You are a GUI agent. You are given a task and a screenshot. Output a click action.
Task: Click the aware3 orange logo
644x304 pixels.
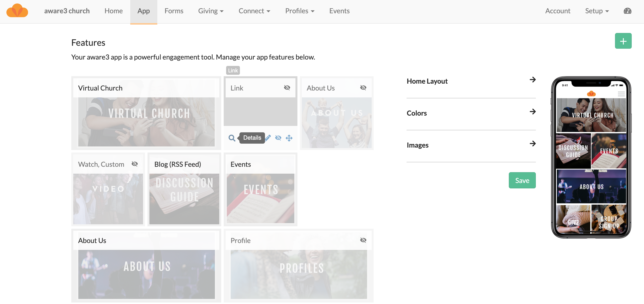[17, 11]
